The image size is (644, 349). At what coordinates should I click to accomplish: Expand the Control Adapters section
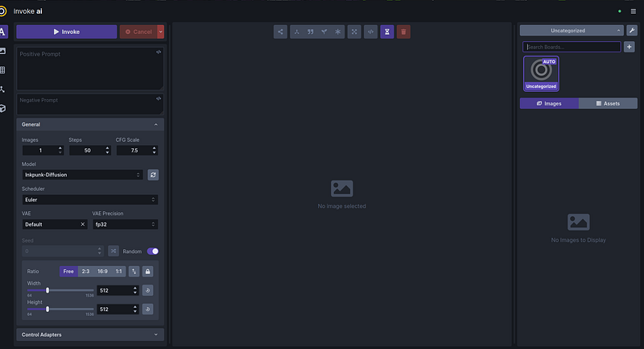coord(89,334)
